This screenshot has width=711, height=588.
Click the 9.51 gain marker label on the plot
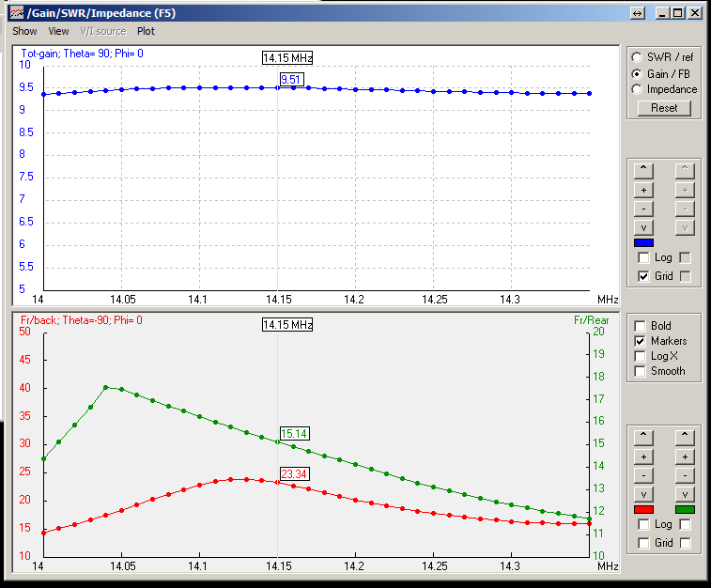tap(291, 80)
